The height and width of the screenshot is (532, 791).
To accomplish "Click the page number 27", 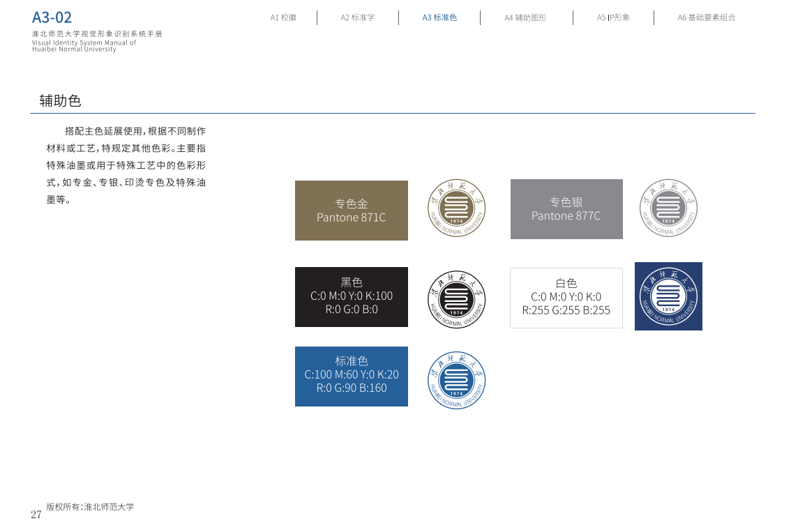I will tap(36, 515).
